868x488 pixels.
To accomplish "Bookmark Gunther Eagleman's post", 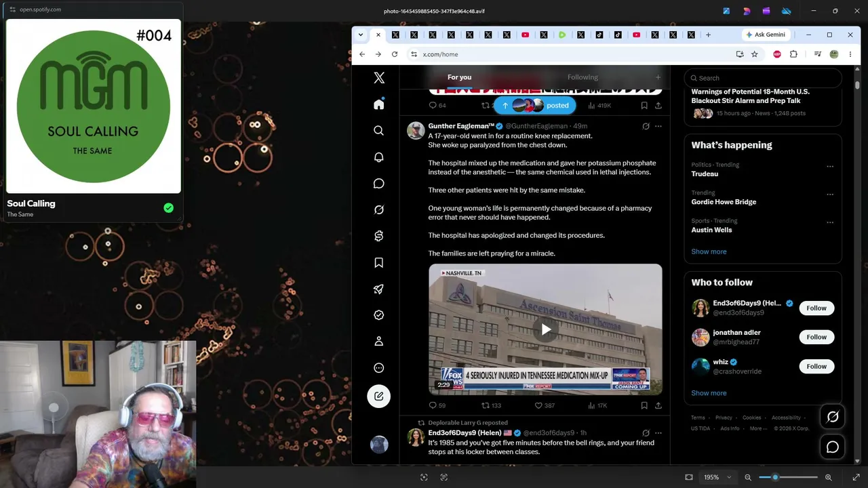I will (x=644, y=405).
